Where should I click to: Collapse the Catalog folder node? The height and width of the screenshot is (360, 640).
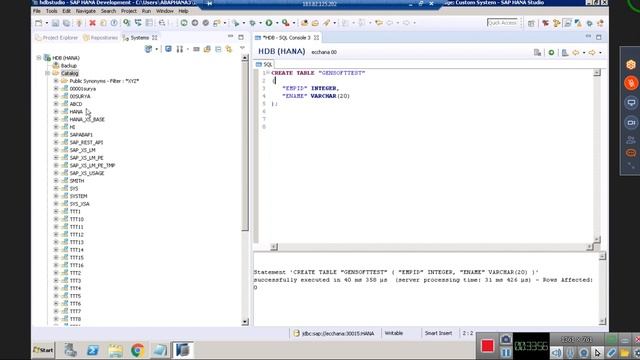click(48, 73)
